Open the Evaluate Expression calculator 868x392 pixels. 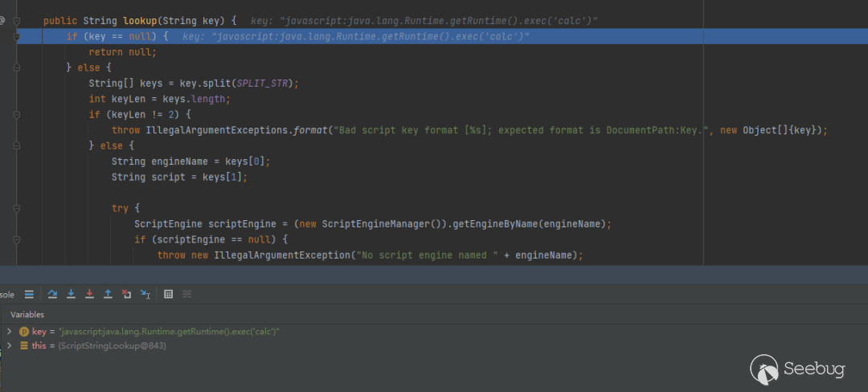click(169, 295)
